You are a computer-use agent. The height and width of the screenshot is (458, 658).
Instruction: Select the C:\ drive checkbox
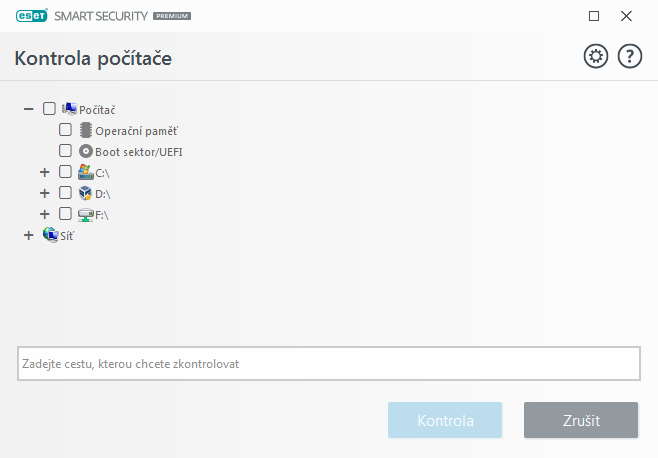pyautogui.click(x=65, y=172)
